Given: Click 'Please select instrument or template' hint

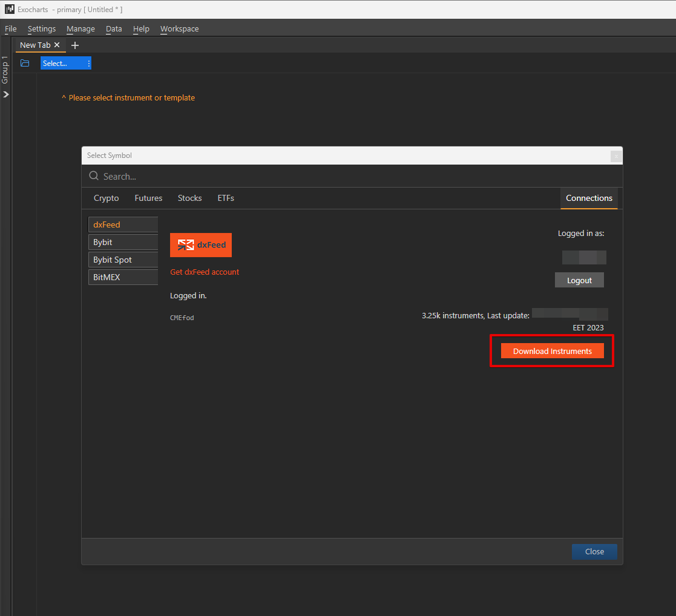Looking at the screenshot, I should 132,98.
